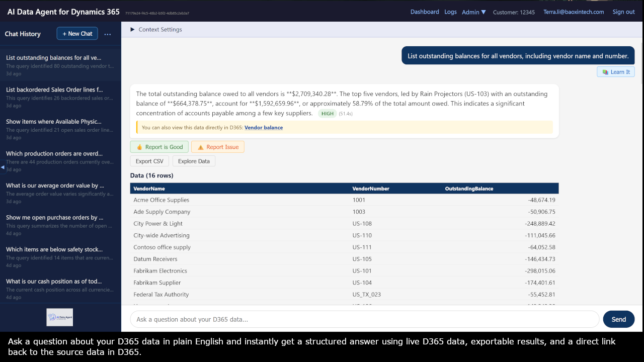This screenshot has height=362, width=644.
Task: Mark the response with Report is Good
Action: (159, 147)
